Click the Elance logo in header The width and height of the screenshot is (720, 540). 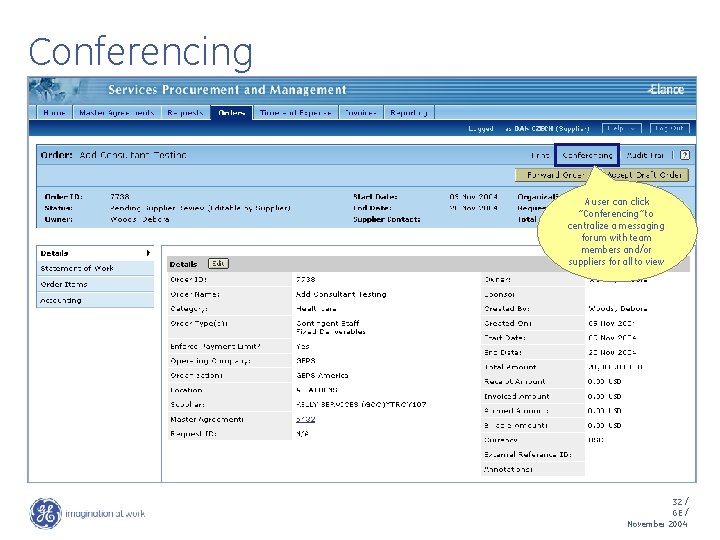click(666, 90)
